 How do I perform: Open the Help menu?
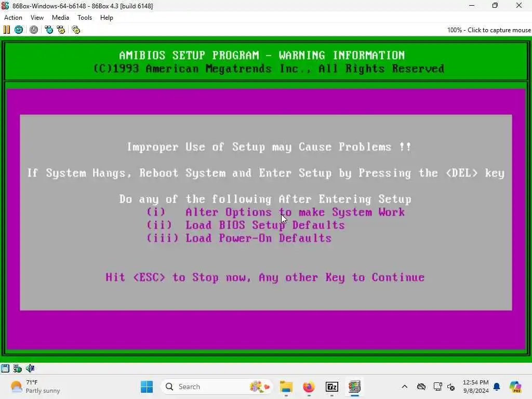107,18
